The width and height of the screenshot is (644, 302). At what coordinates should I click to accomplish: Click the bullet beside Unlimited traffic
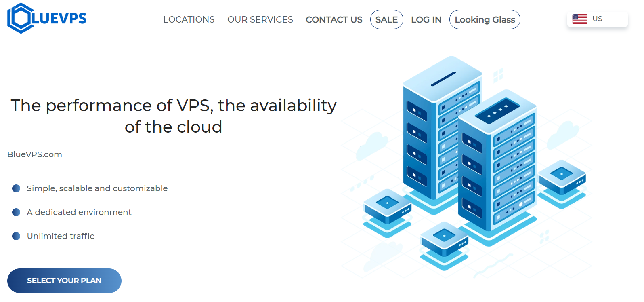pos(16,236)
